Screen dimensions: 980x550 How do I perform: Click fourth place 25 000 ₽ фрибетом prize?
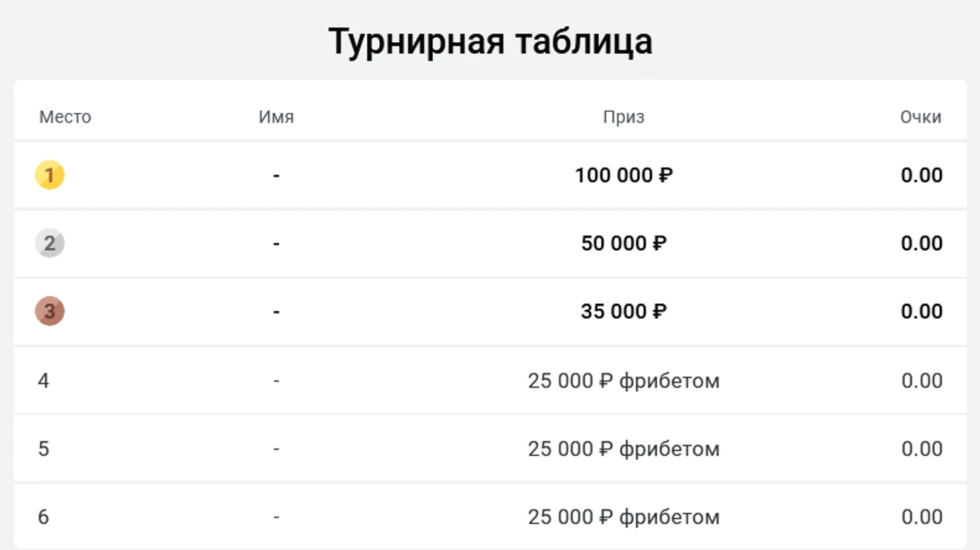pos(624,381)
